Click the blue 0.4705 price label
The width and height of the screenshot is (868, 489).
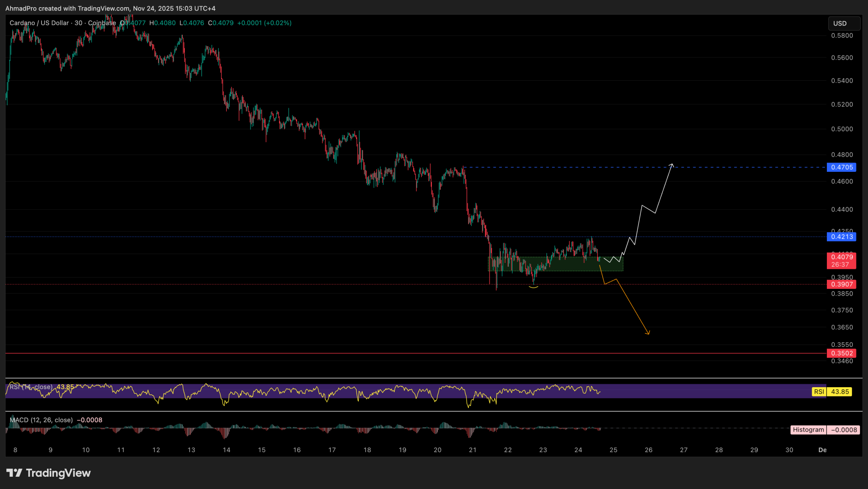point(841,167)
